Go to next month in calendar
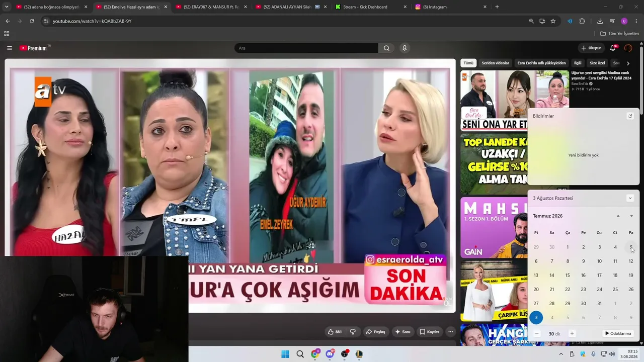This screenshot has width=644, height=362. point(631,216)
